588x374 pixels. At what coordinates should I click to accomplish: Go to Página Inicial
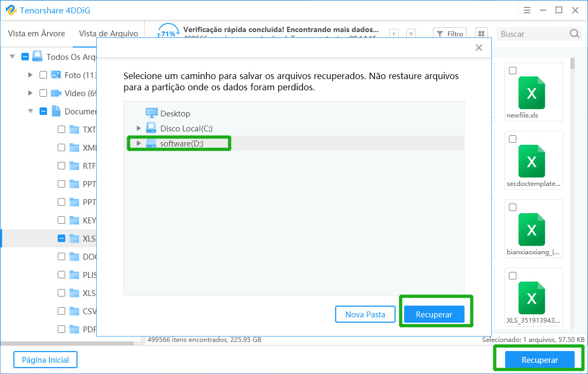click(45, 360)
